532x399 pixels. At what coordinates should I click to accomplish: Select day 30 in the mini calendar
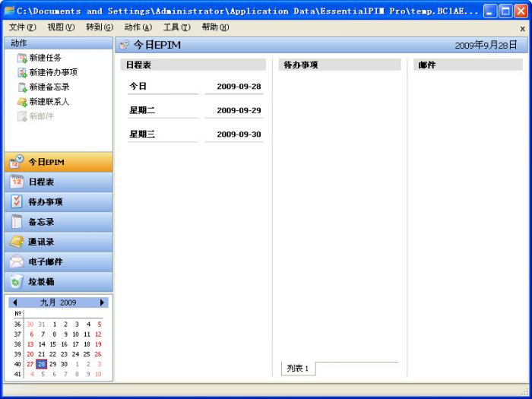pos(64,364)
